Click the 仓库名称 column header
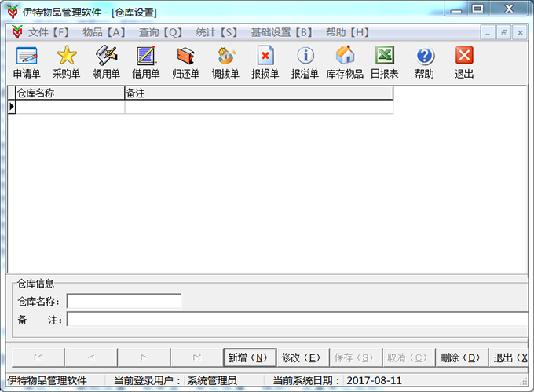The image size is (534, 392). tap(70, 93)
